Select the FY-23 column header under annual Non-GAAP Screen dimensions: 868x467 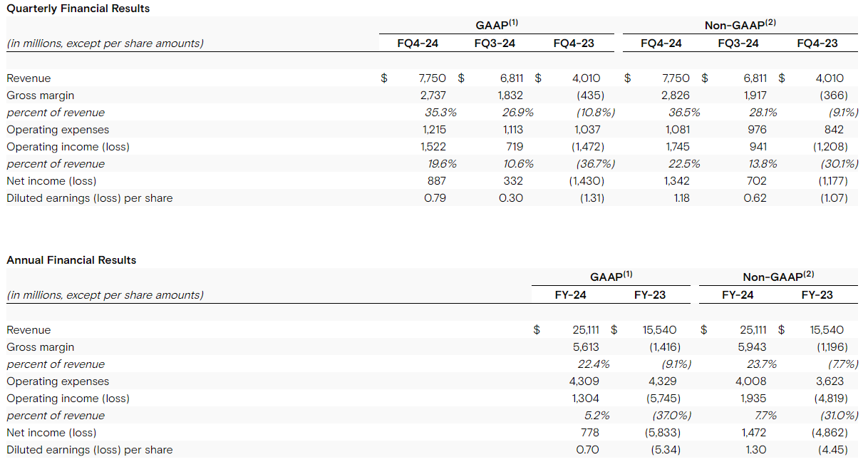tap(817, 295)
